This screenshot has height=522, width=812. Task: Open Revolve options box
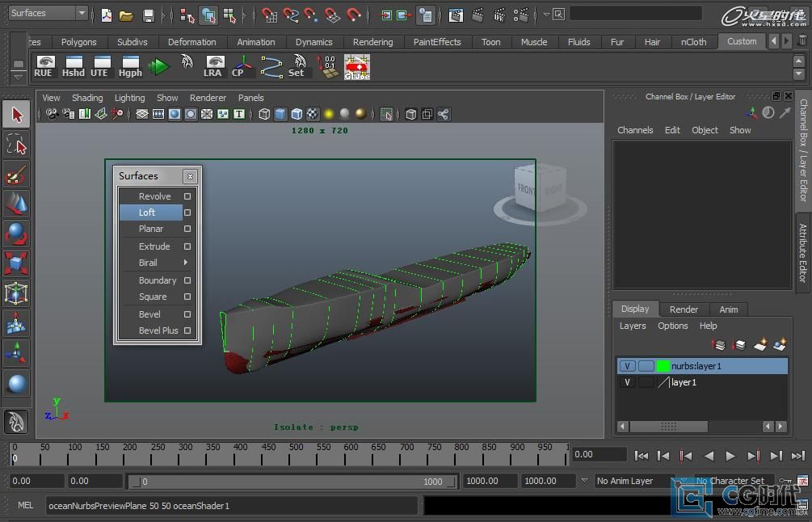tap(187, 196)
